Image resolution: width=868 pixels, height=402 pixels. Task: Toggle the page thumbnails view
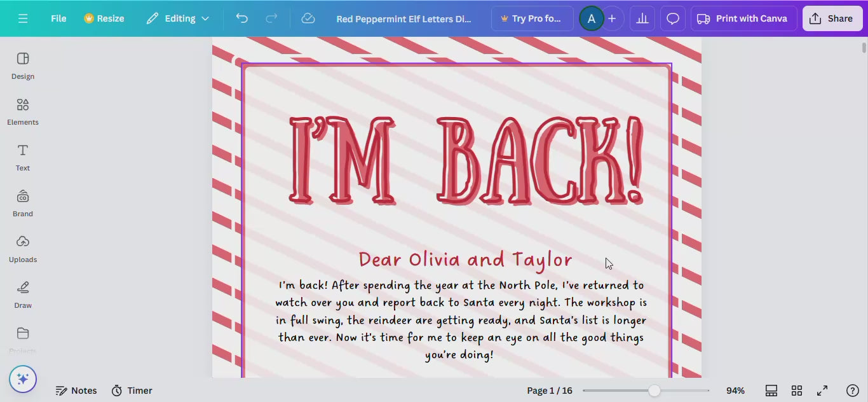click(771, 391)
